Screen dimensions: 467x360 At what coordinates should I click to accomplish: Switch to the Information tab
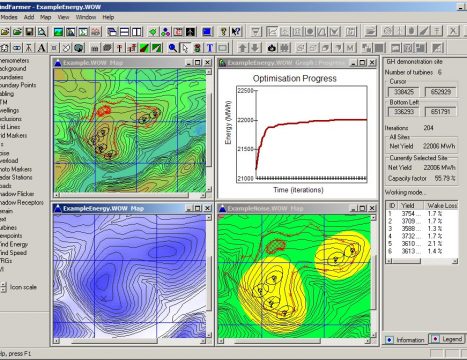click(405, 340)
